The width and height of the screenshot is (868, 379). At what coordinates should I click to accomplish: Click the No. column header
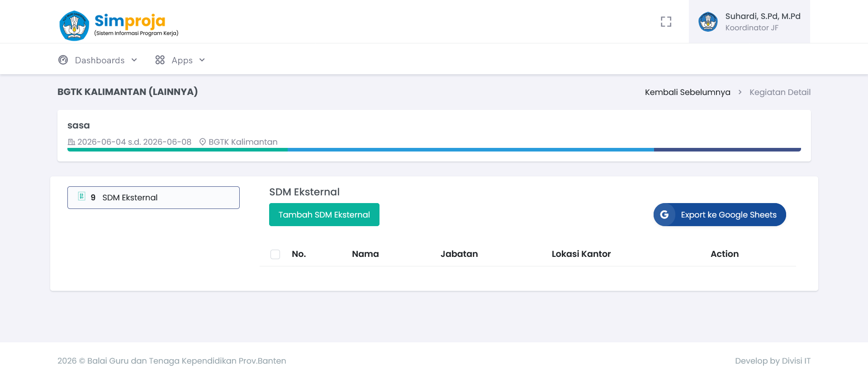click(x=299, y=254)
